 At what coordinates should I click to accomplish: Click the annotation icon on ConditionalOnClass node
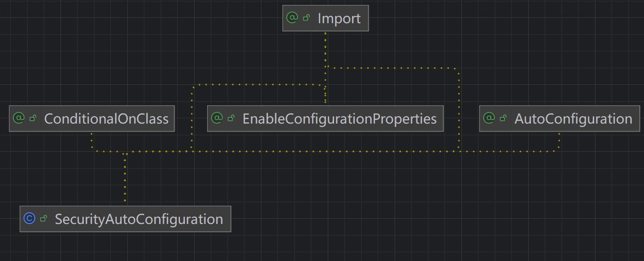pyautogui.click(x=19, y=118)
